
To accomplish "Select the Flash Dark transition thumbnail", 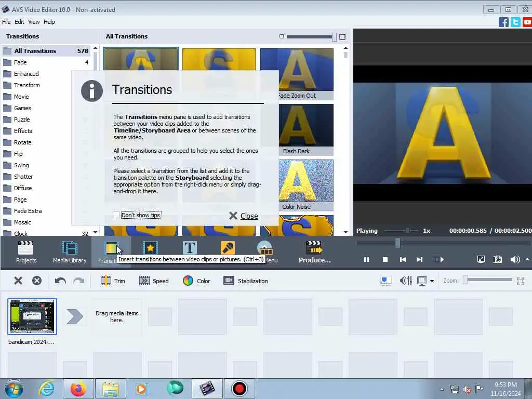I will pos(306,129).
